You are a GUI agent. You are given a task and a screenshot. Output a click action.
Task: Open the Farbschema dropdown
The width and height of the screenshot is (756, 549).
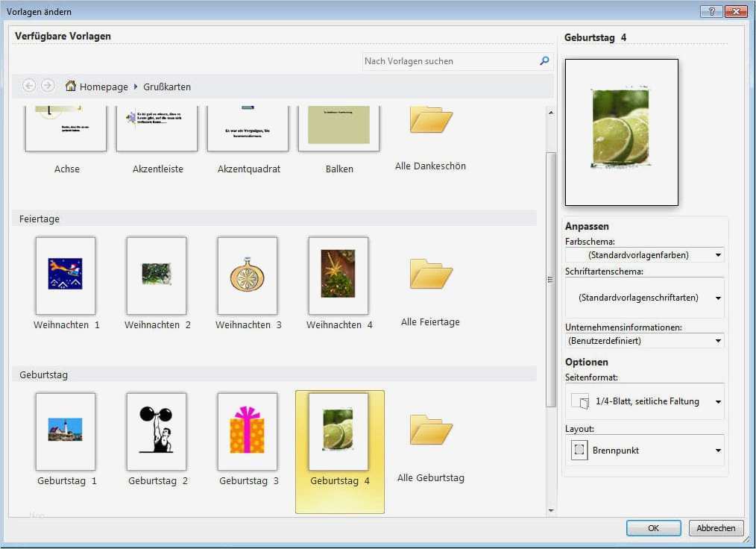[x=645, y=254]
